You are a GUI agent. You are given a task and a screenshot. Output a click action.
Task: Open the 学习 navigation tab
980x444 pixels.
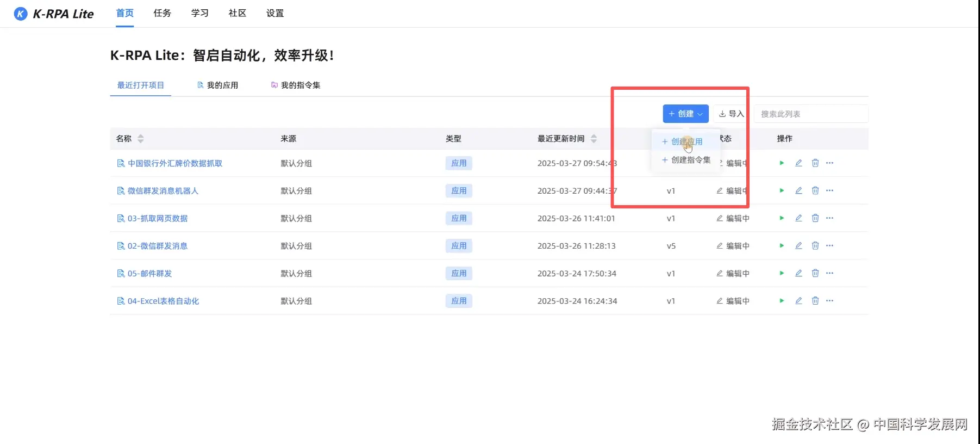200,13
